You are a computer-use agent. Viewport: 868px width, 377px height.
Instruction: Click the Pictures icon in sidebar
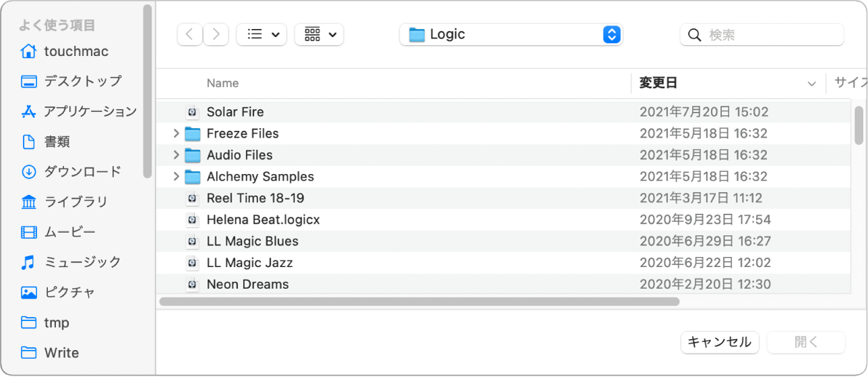28,292
